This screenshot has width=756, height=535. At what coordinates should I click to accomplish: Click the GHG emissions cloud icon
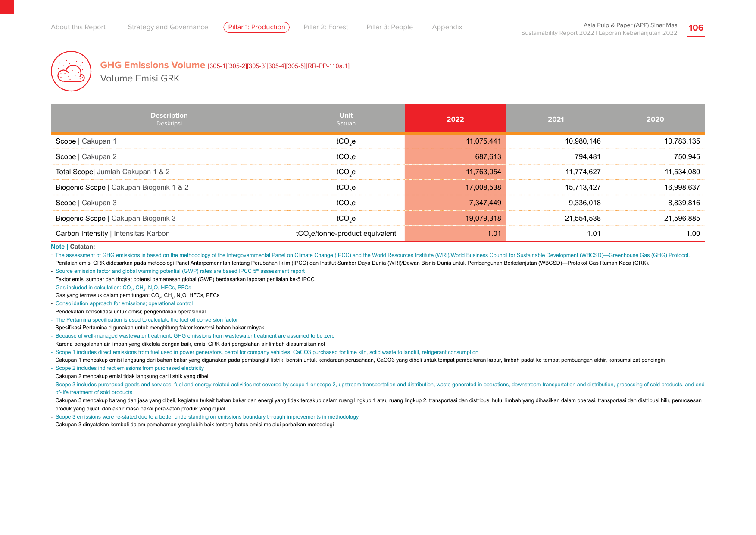(x=71, y=71)
